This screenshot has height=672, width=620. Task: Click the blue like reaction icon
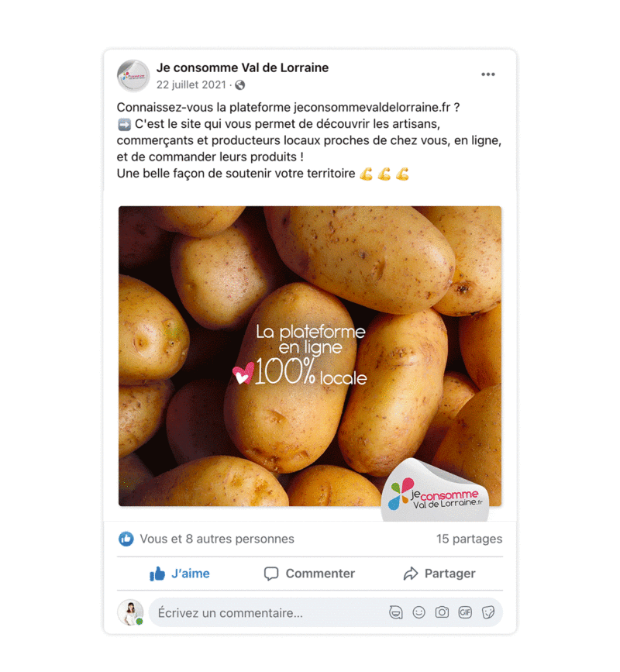click(126, 539)
